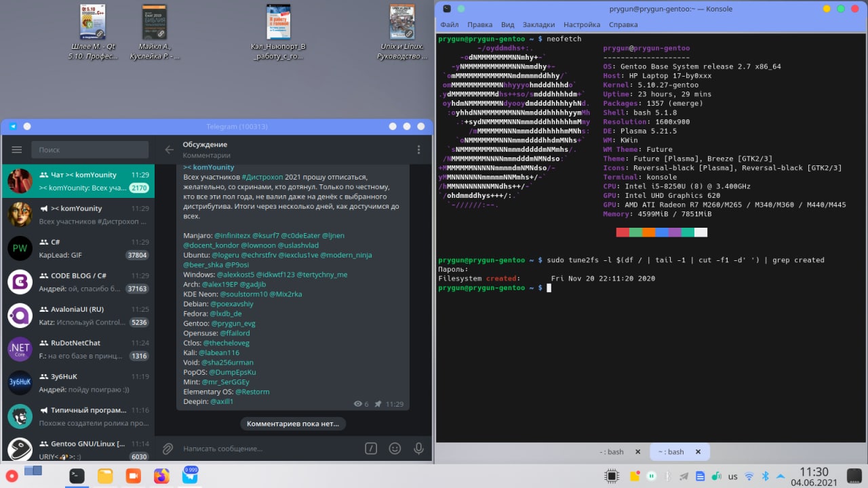
Task: Open AvaloniaUI (RU) chat
Action: click(x=77, y=316)
